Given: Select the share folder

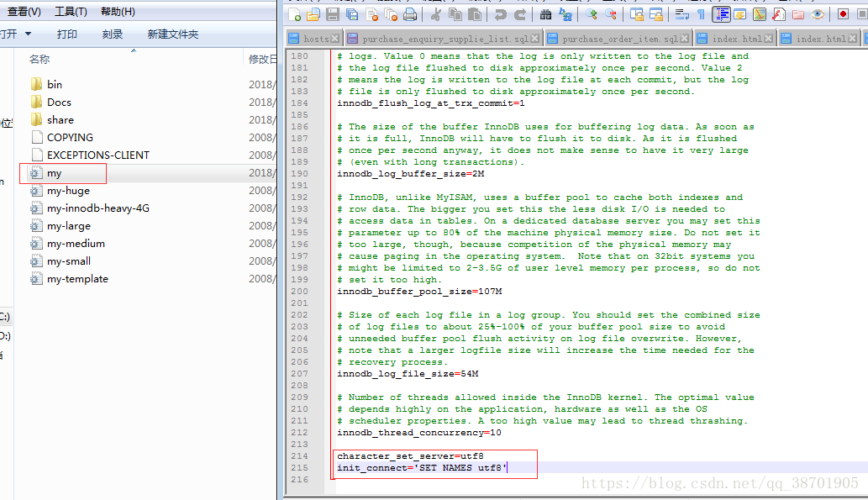Looking at the screenshot, I should point(60,119).
